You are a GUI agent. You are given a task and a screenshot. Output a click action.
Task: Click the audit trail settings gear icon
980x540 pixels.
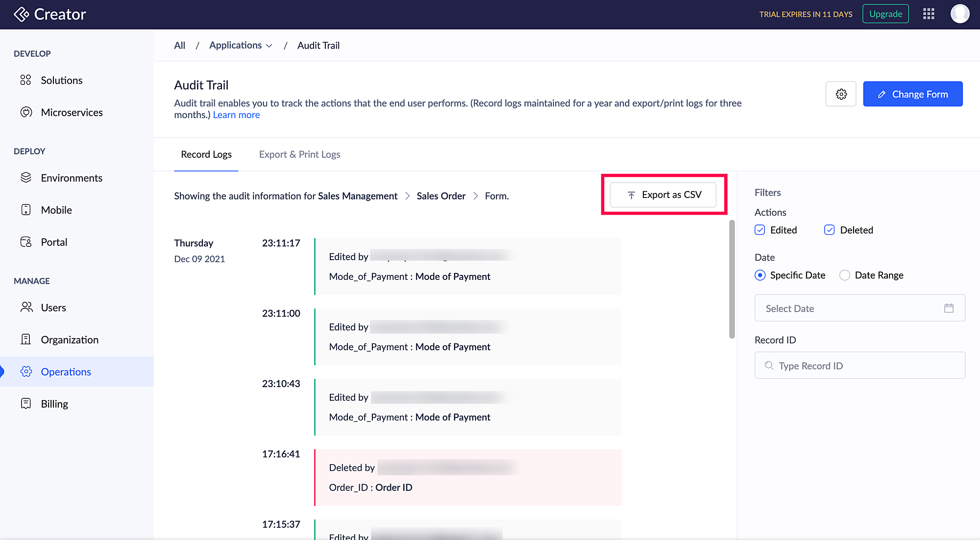pos(841,94)
